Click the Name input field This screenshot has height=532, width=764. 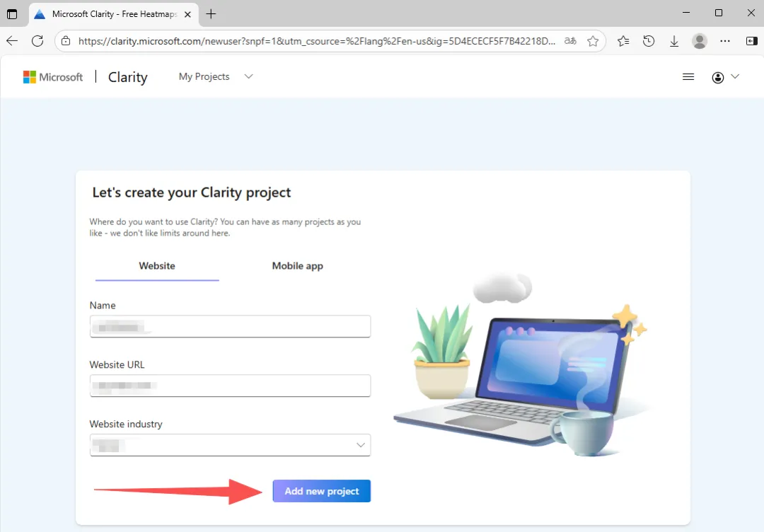pos(230,326)
